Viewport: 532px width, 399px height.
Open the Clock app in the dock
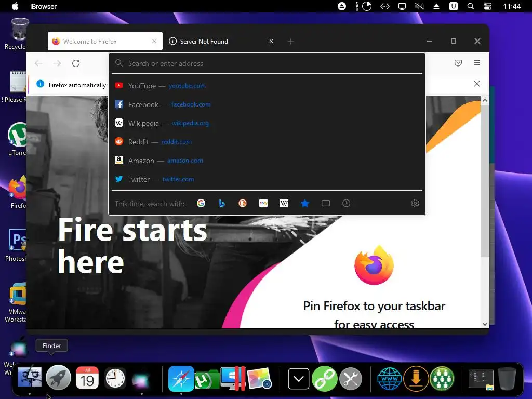[115, 378]
